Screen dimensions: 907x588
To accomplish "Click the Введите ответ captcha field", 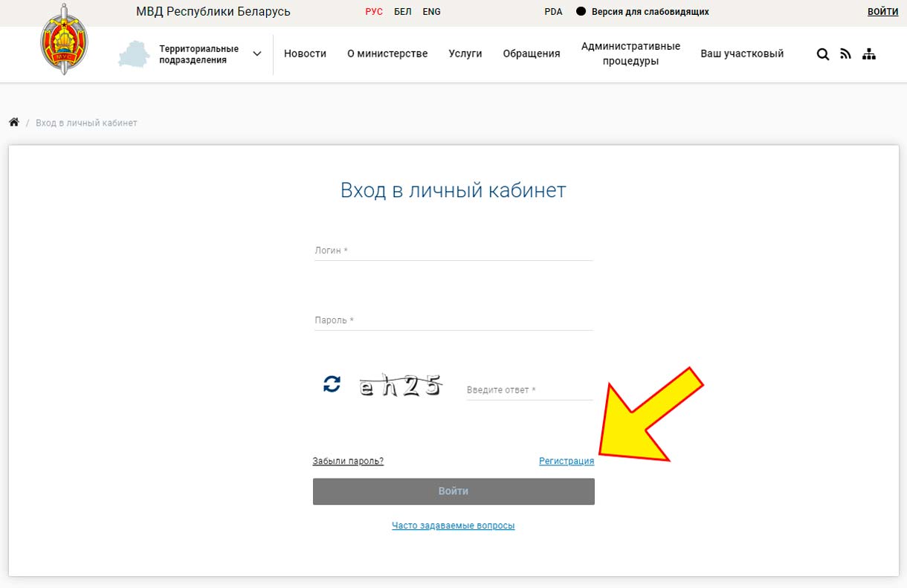I will (x=529, y=390).
